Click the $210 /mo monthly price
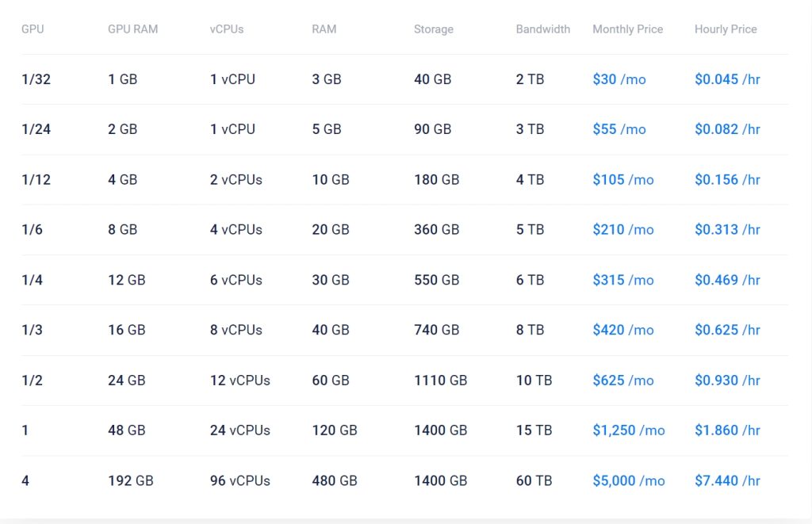The width and height of the screenshot is (812, 524). click(622, 230)
